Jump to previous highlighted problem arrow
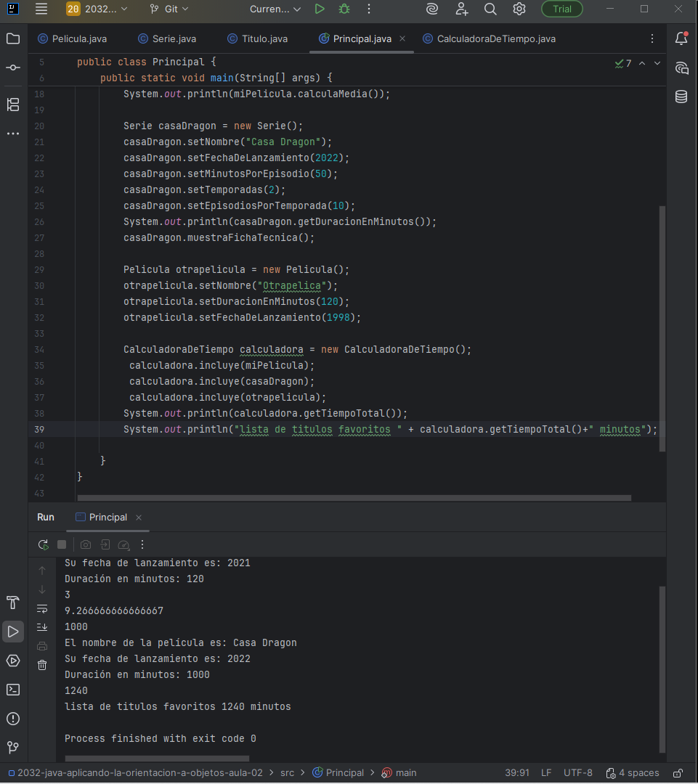698x784 pixels. pos(642,63)
